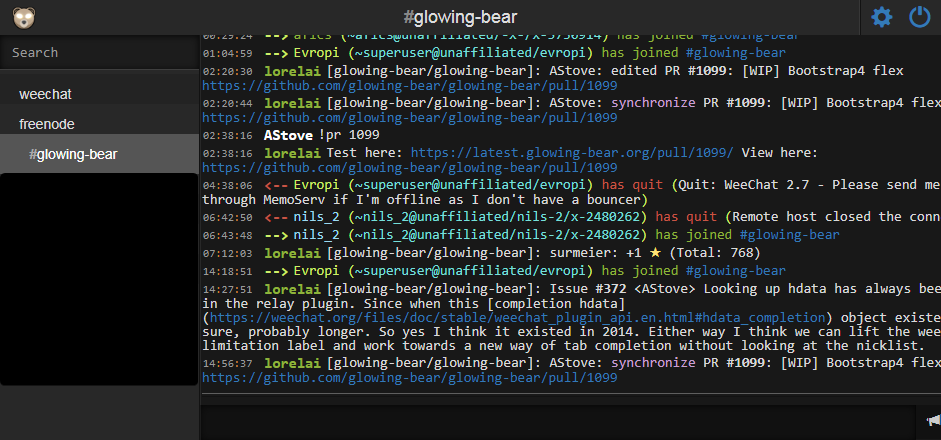Viewport: 941px width, 440px height.
Task: Click Evropi in the 14:18:51 join line
Action: (316, 271)
